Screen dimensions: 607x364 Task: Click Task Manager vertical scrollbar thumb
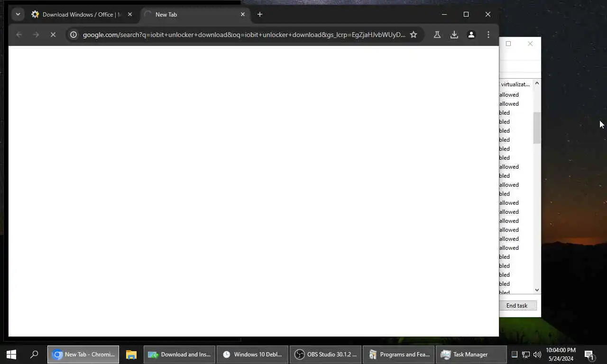[x=537, y=128]
